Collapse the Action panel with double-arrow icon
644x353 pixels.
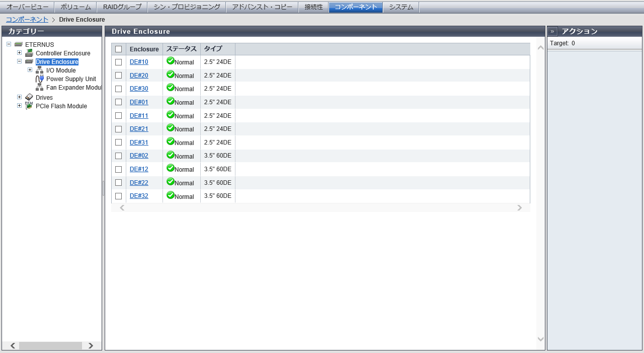(552, 31)
